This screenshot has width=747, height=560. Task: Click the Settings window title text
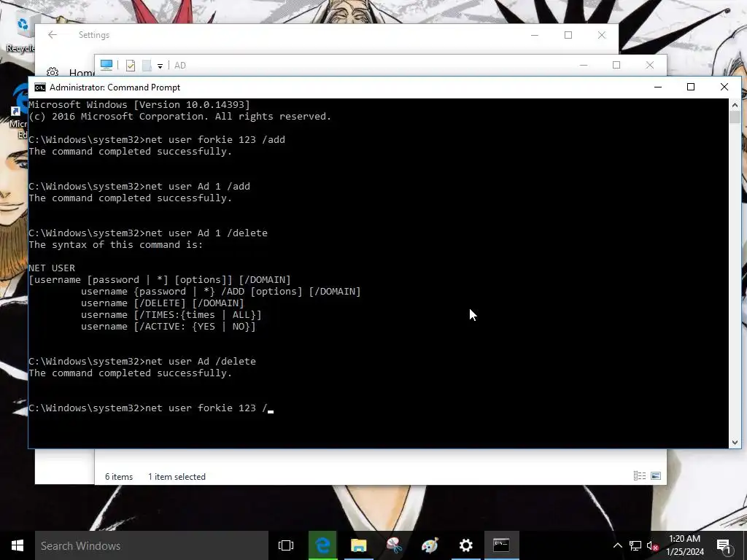click(94, 35)
